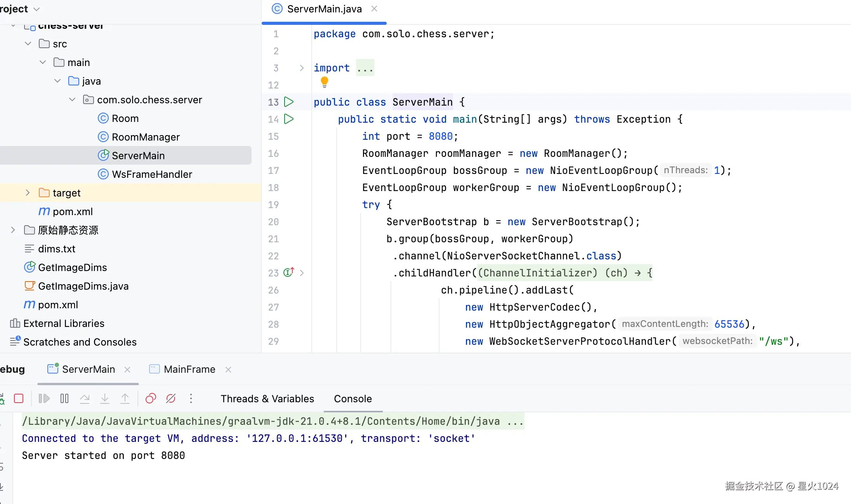Open the chess-server pom.xml file
Viewport: 851px width, 504px height.
(x=73, y=212)
